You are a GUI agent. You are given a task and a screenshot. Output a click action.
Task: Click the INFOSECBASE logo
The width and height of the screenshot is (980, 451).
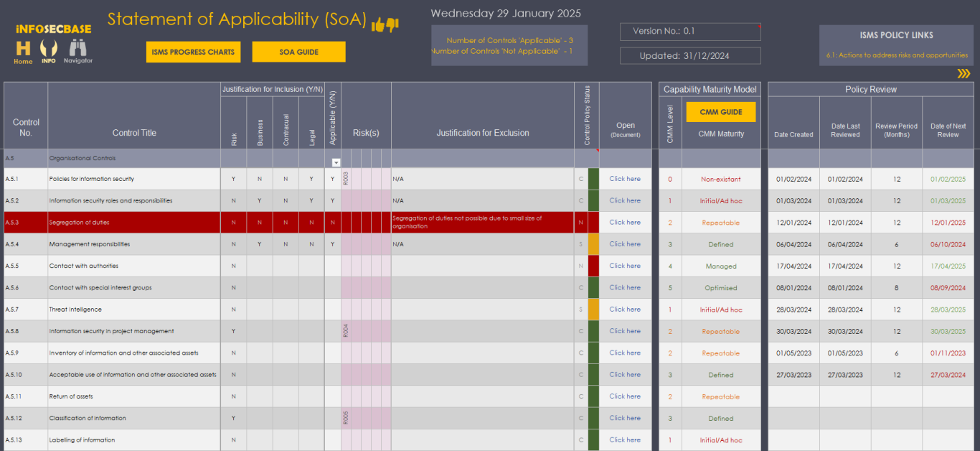pos(54,29)
